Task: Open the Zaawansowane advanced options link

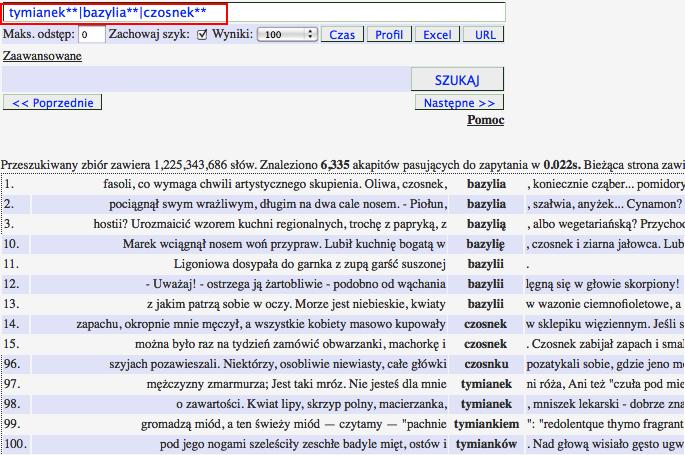Action: click(42, 56)
